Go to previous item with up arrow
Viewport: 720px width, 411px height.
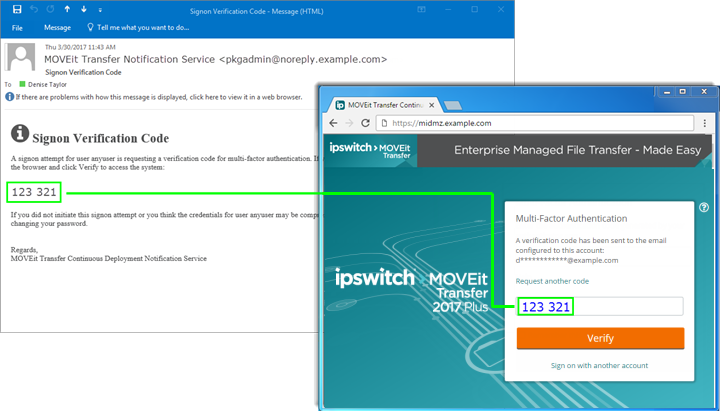click(x=67, y=9)
